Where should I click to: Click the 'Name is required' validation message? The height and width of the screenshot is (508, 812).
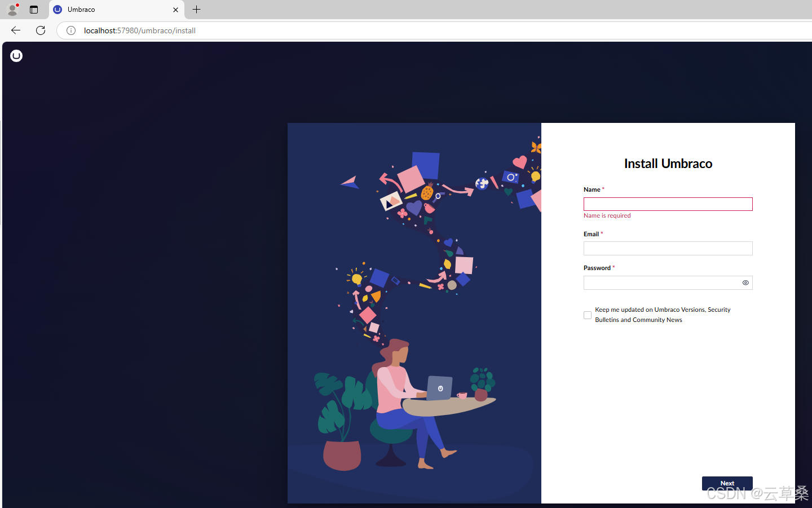pos(607,215)
